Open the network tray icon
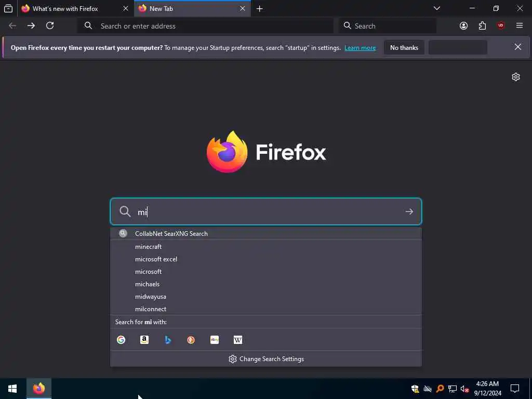Screen dimensions: 532x399 [453, 389]
